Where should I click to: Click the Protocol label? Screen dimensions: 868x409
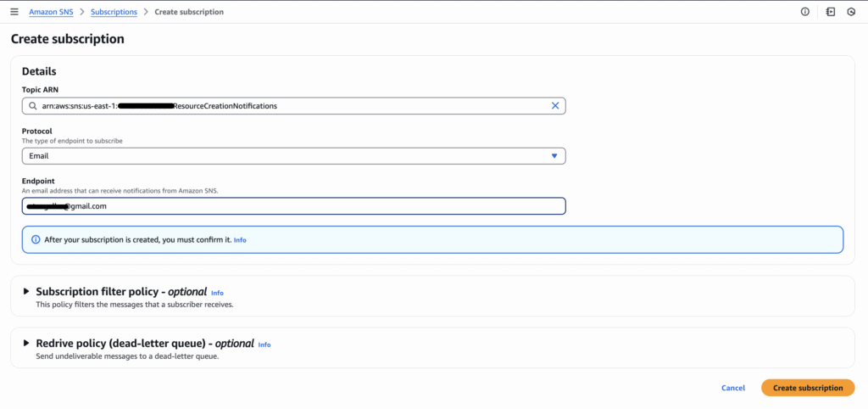point(37,132)
